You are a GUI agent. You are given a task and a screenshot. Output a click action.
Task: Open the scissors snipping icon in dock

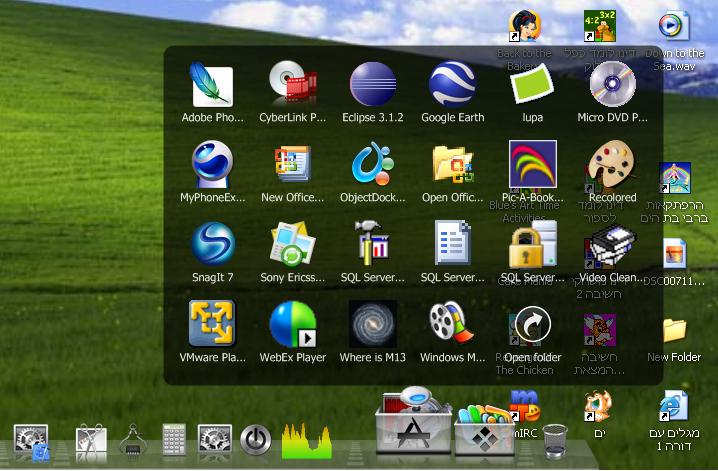click(91, 440)
